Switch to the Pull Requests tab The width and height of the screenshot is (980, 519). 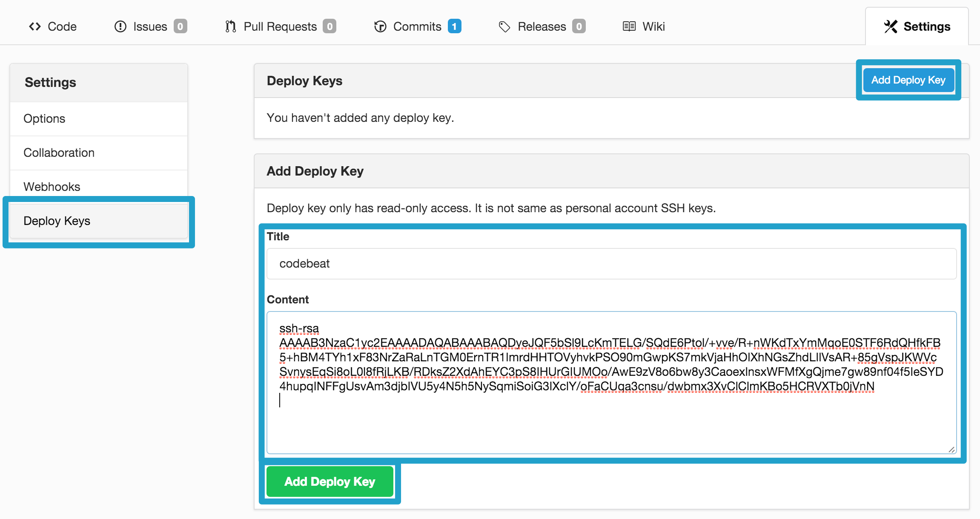pyautogui.click(x=280, y=26)
